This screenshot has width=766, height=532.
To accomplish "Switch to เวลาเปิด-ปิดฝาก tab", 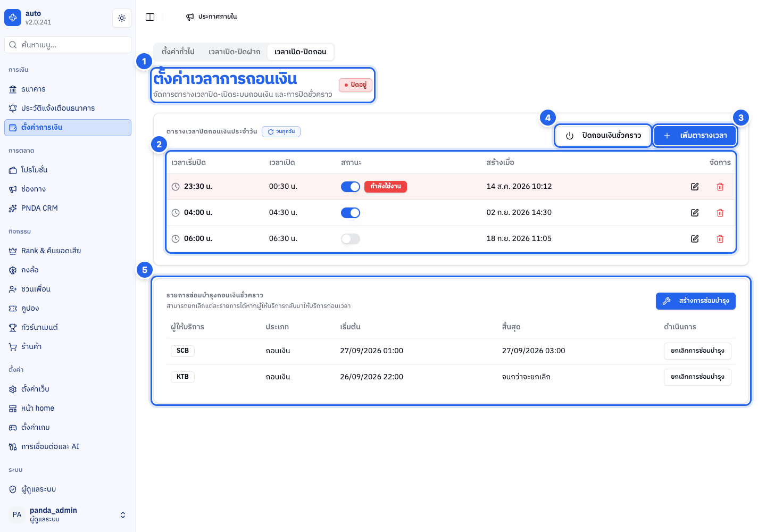I will [x=235, y=52].
